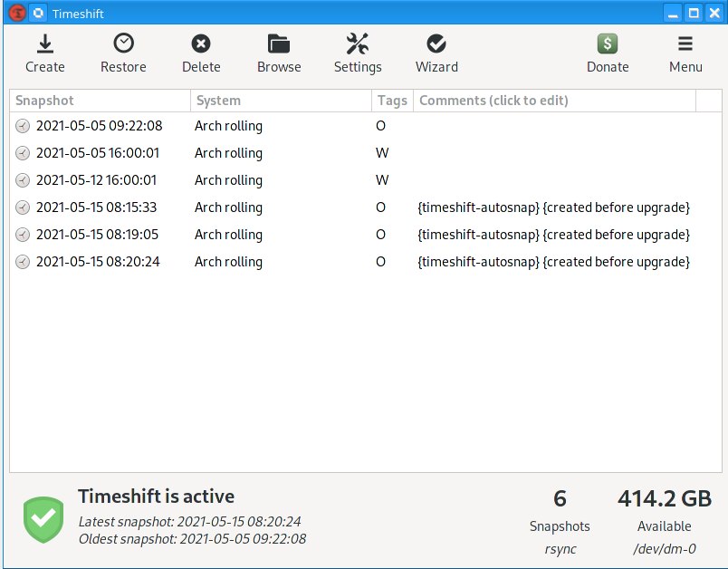Click the Timeshift app icon in title bar
Viewport: 728px width, 569px height.
[x=17, y=13]
